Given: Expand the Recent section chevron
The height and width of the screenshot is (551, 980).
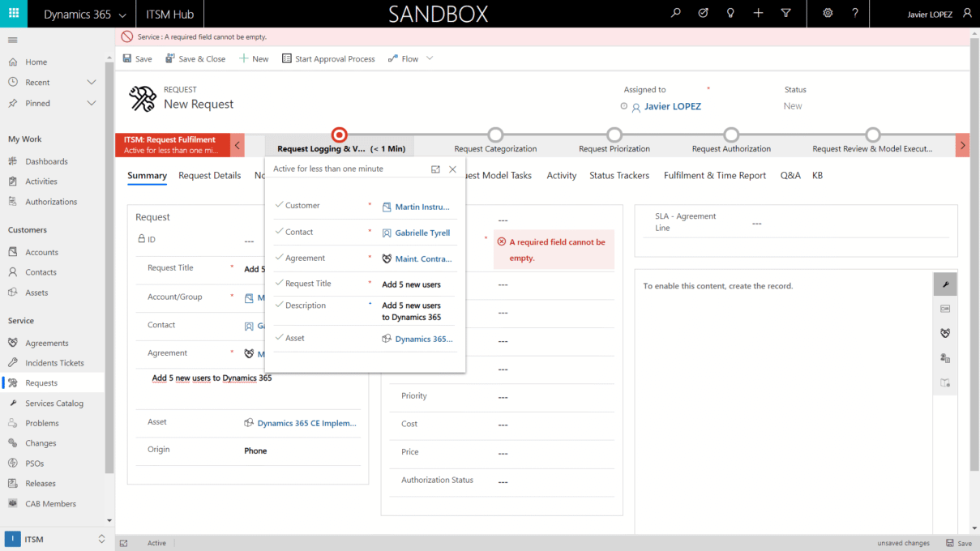Looking at the screenshot, I should click(x=92, y=83).
